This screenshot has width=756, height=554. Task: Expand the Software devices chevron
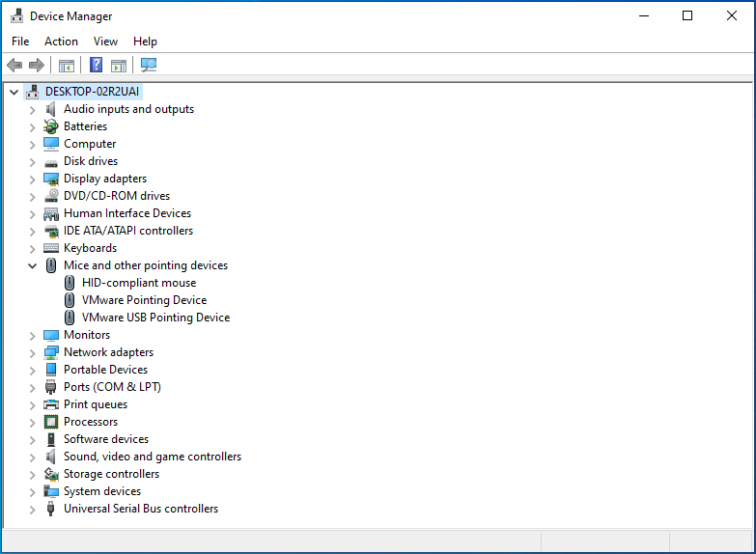click(32, 440)
